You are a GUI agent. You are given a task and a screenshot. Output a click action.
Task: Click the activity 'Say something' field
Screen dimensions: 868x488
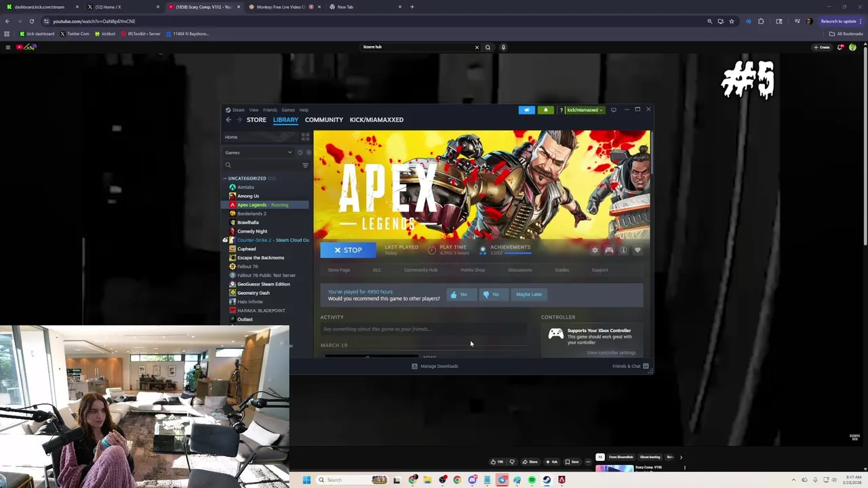[x=423, y=329]
